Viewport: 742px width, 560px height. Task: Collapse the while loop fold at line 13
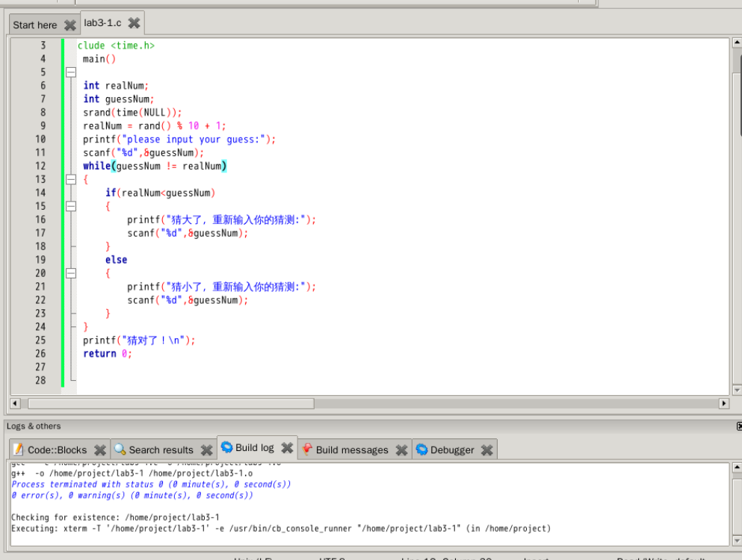click(71, 179)
